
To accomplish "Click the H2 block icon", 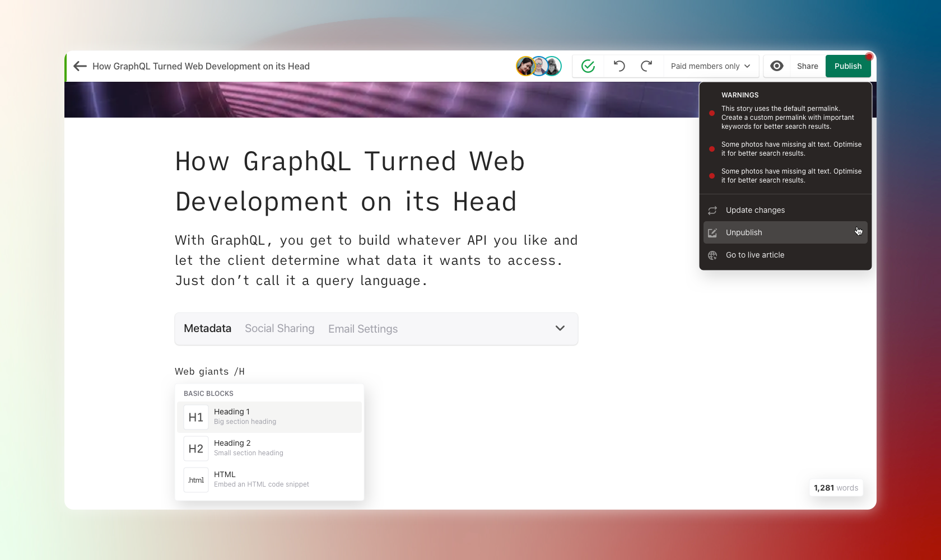I will [196, 449].
